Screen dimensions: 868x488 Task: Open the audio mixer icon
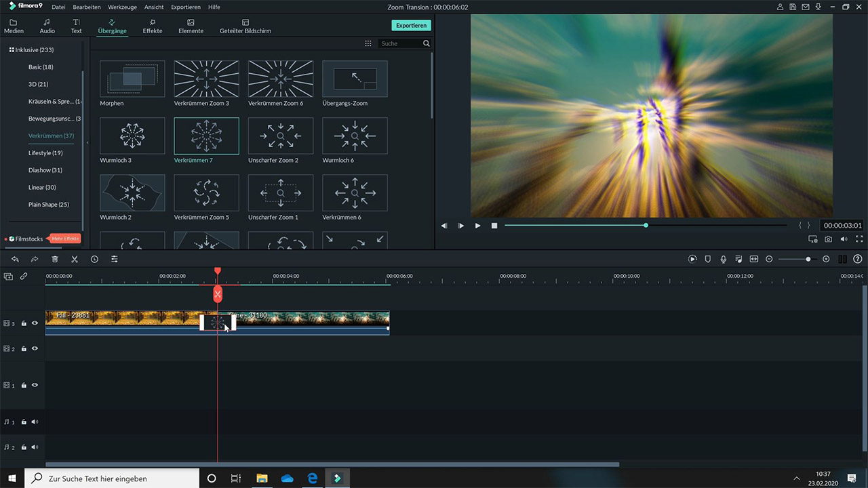[738, 259]
